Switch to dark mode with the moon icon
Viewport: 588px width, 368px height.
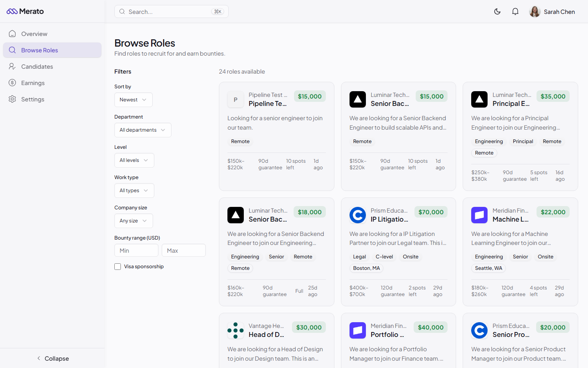coord(497,11)
